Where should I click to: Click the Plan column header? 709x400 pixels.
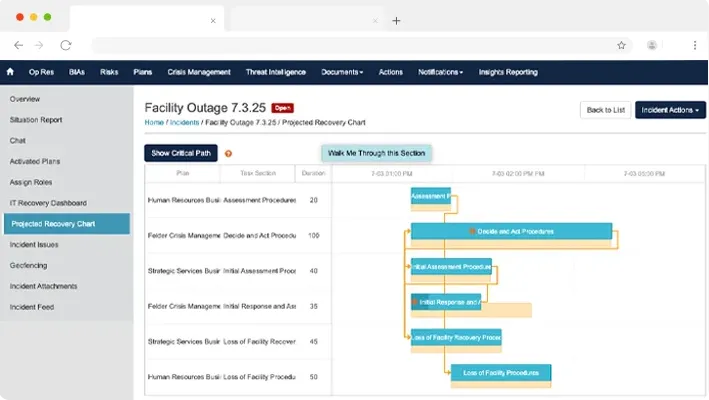[183, 173]
